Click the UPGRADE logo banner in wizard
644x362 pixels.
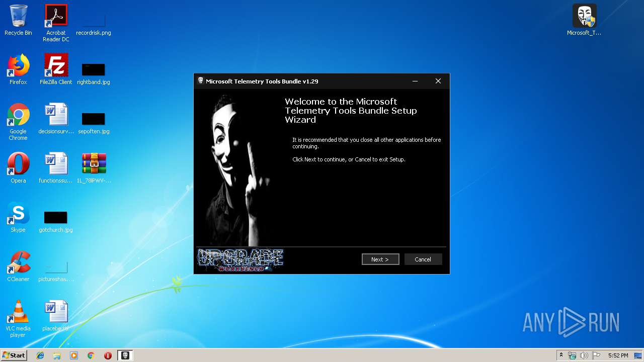click(240, 260)
